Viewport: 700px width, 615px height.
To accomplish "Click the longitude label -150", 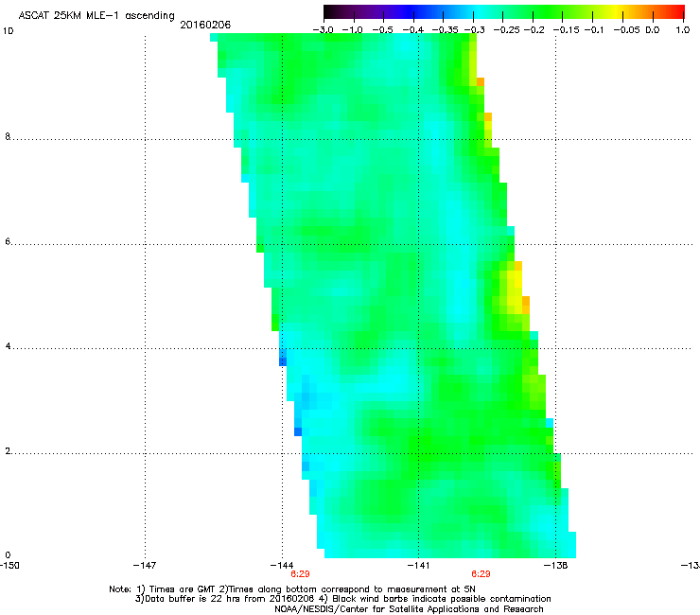I will coord(9,566).
